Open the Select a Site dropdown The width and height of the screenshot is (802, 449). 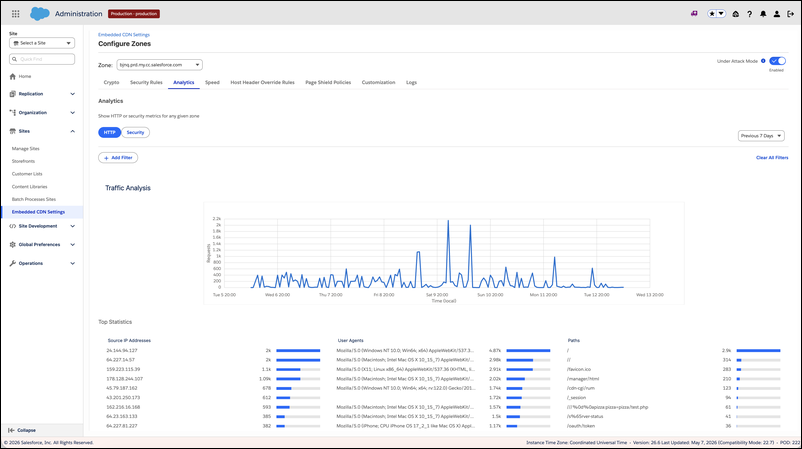(42, 43)
